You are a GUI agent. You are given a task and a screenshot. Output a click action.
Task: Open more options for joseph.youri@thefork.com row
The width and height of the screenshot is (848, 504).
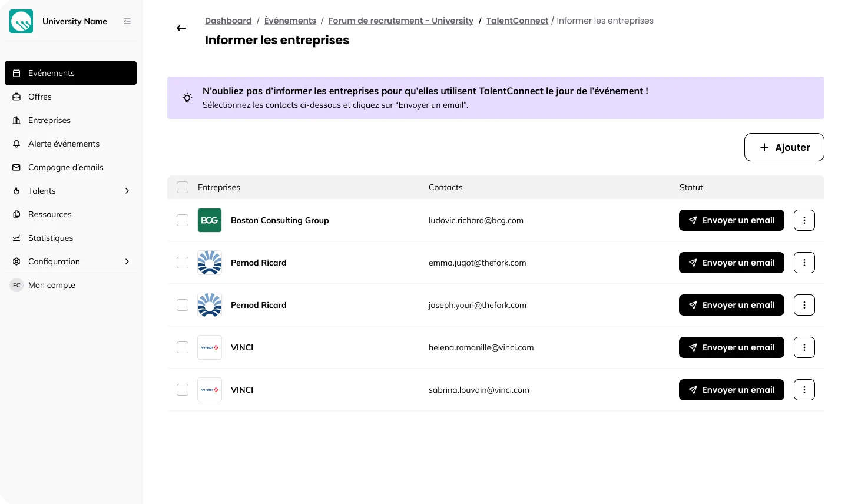tap(804, 305)
